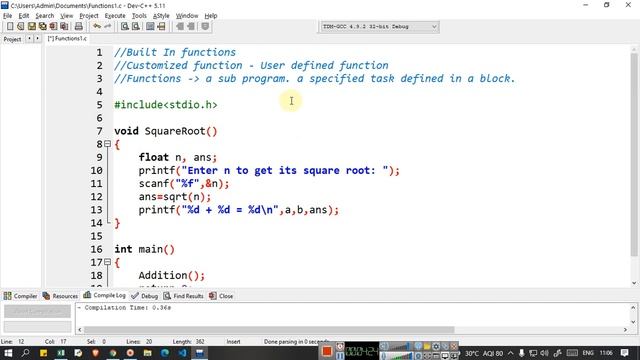
Task: Click the Print toolbar icon
Action: pos(78,26)
